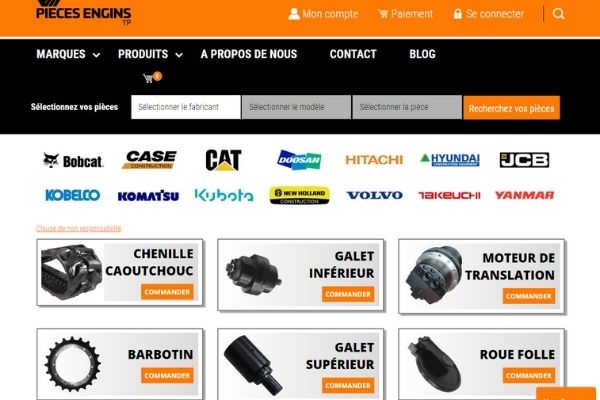Open the search magnifier icon
600x400 pixels.
tap(558, 14)
